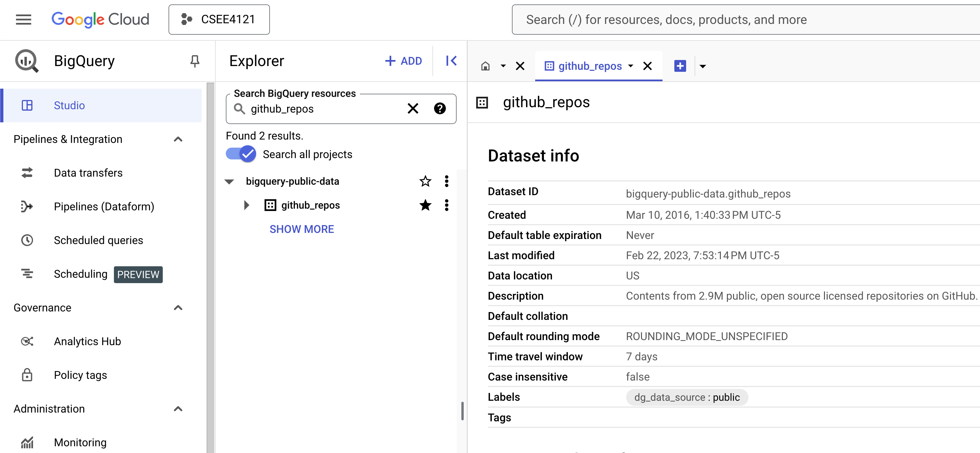Open Pipelines (Dataform)
980x453 pixels.
(104, 206)
